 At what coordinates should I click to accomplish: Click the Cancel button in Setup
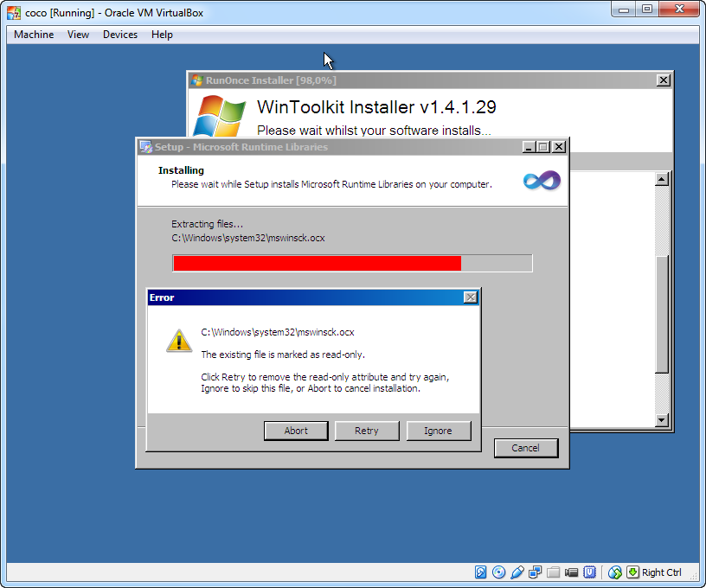tap(526, 448)
